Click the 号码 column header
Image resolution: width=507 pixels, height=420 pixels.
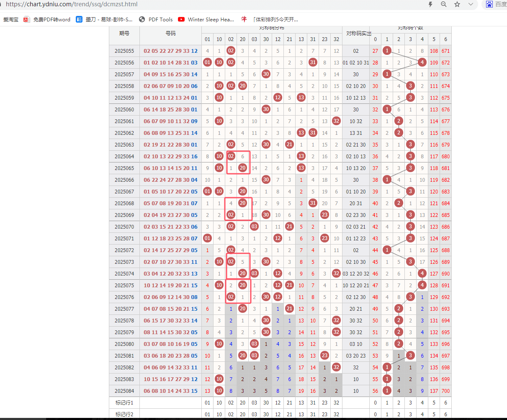[x=170, y=33]
